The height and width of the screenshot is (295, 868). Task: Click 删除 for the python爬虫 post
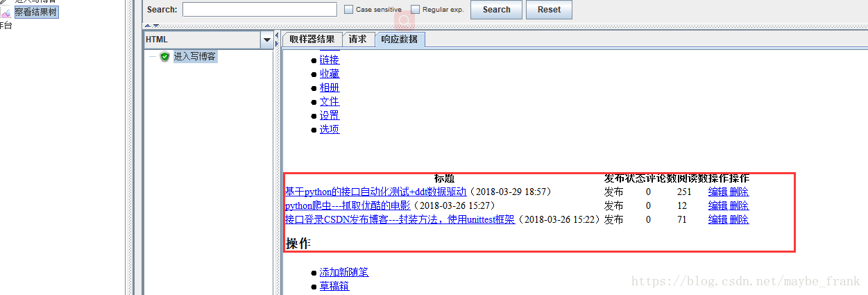click(x=740, y=205)
